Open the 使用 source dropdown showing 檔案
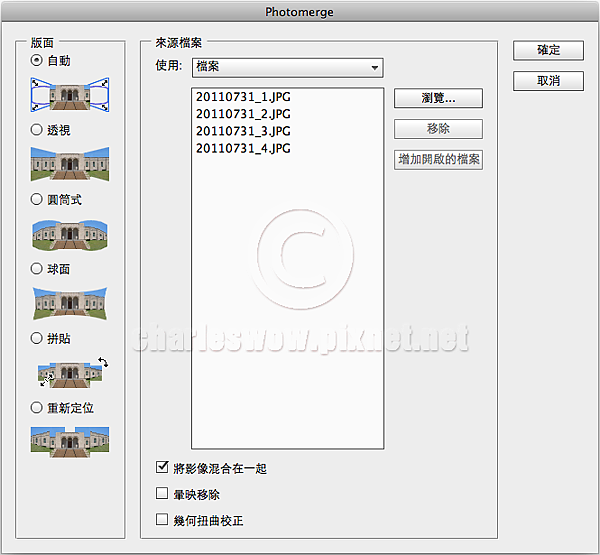Image resolution: width=600 pixels, height=555 pixels. tap(287, 67)
